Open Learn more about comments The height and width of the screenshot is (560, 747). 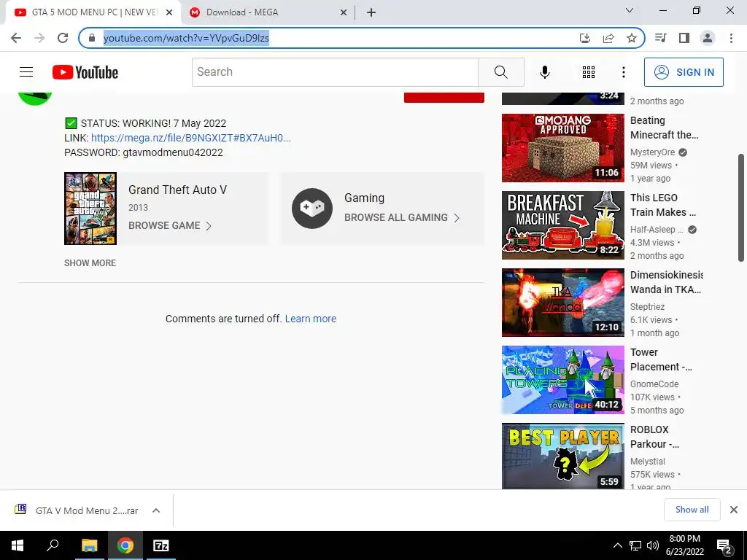coord(311,319)
